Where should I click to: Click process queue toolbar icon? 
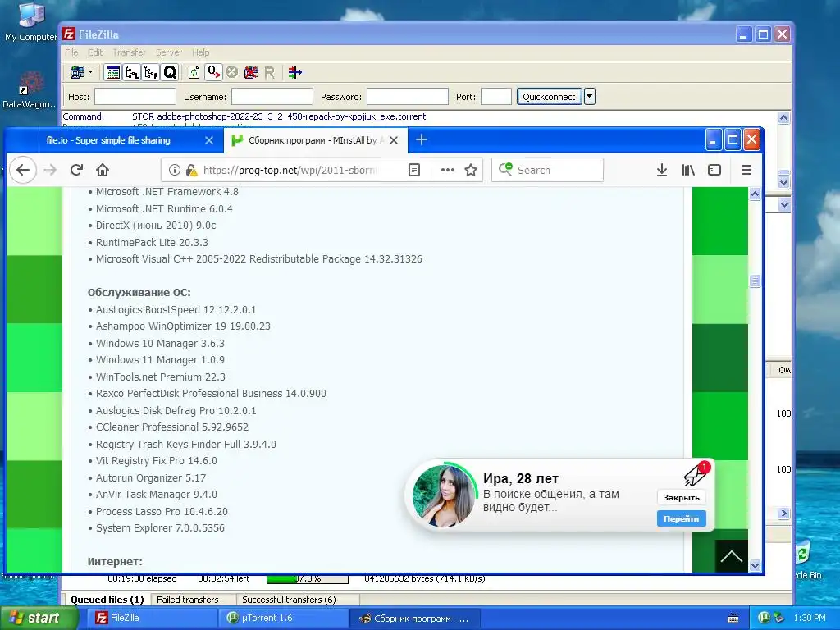pos(214,72)
